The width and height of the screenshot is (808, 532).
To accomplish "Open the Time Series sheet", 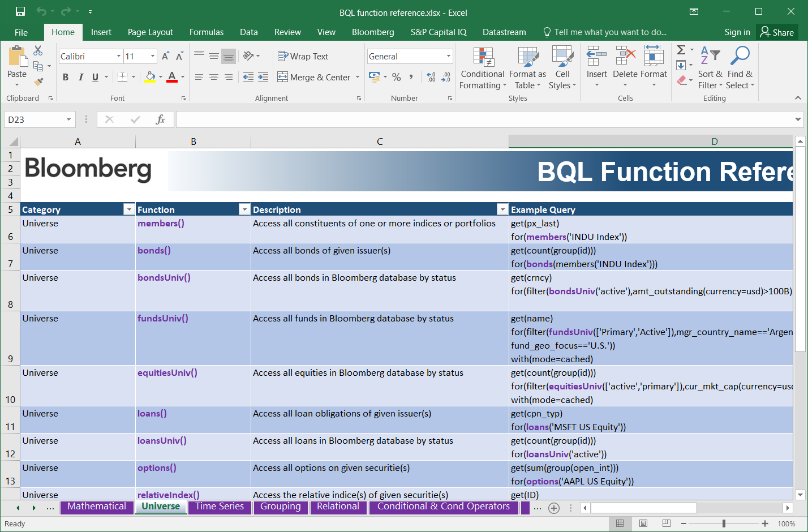I will [220, 507].
